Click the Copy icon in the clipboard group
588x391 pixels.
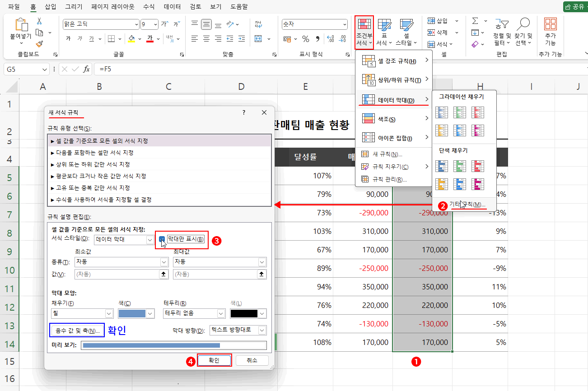[x=39, y=33]
